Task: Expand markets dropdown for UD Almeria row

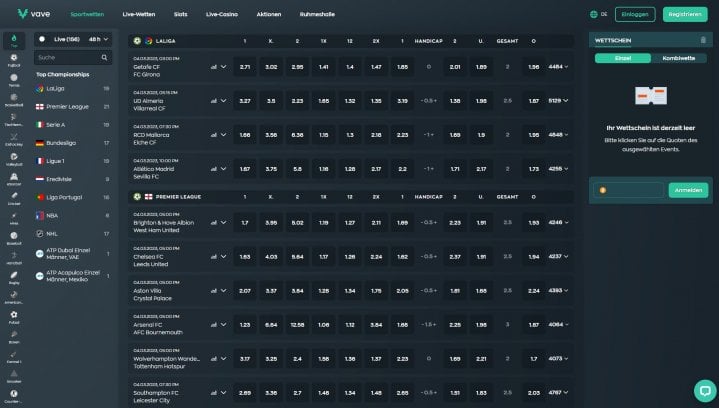Action: pyautogui.click(x=223, y=100)
